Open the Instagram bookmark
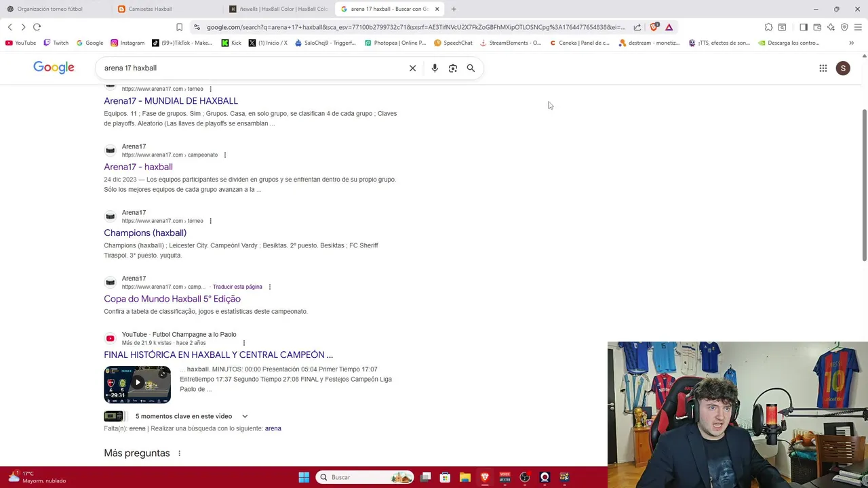The image size is (868, 488). (x=127, y=43)
